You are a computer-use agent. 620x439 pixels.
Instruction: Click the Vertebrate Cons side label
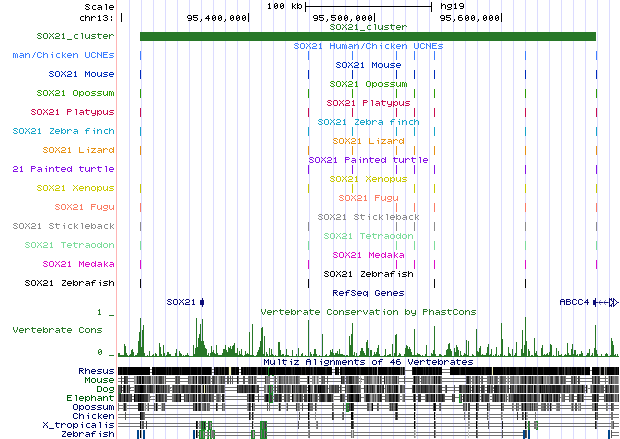click(58, 328)
